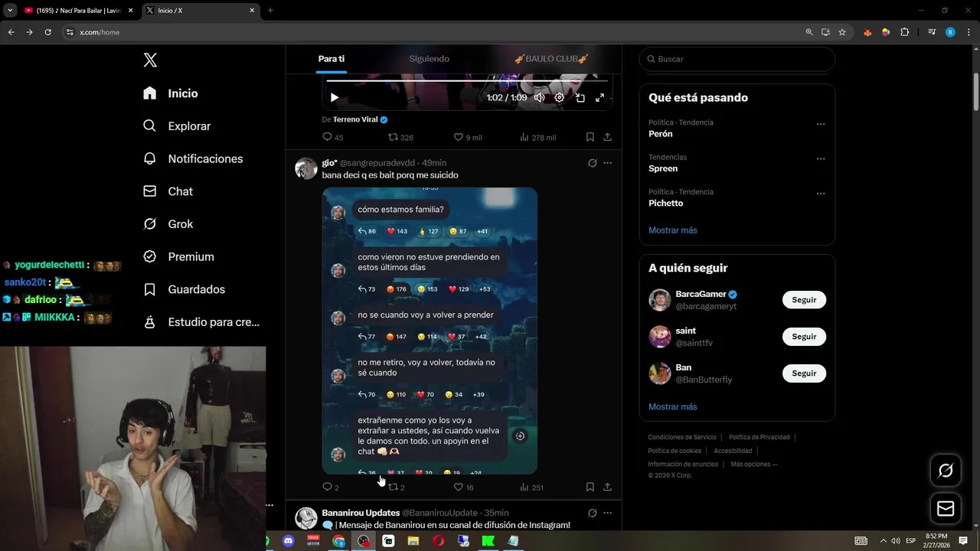Reply to Terreno Viral video post
Viewport: 980px width, 551px height.
(x=332, y=137)
